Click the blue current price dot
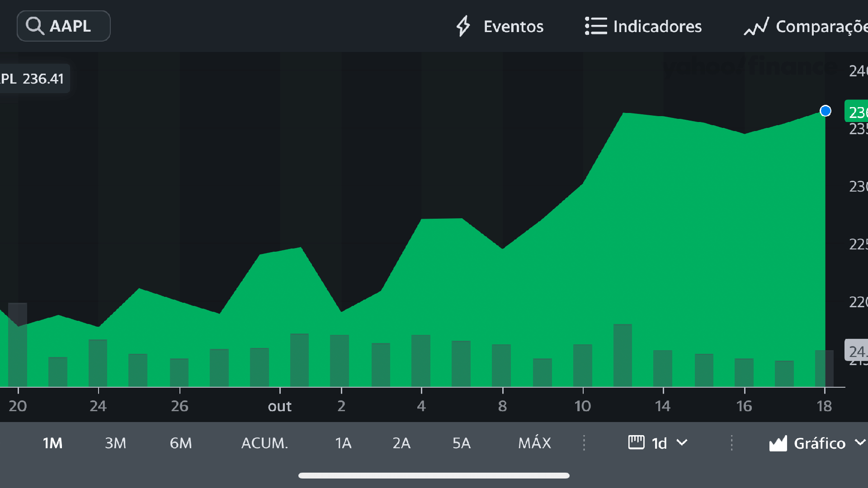 click(x=825, y=111)
